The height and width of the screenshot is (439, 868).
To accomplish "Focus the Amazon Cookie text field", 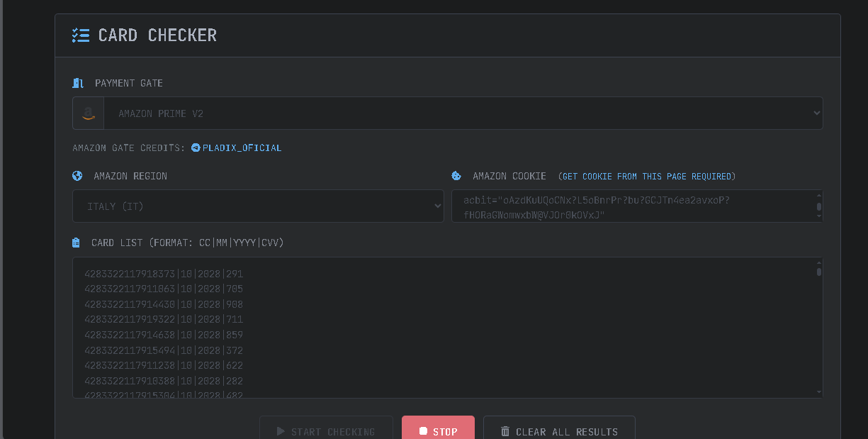I will tap(631, 206).
